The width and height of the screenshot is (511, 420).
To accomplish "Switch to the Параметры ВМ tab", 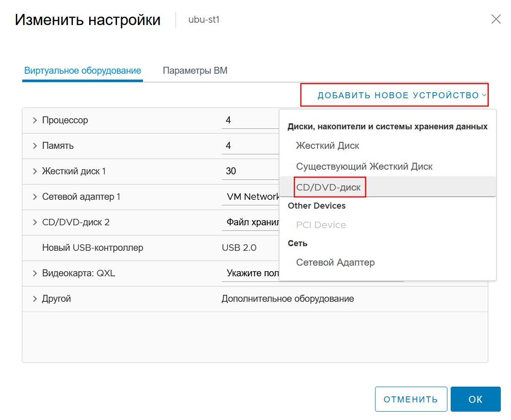I will coord(195,70).
